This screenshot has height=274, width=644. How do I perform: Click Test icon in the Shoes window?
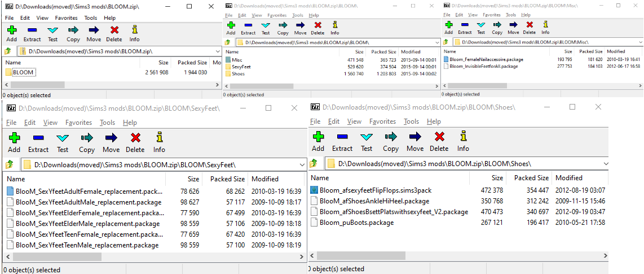pos(367,136)
